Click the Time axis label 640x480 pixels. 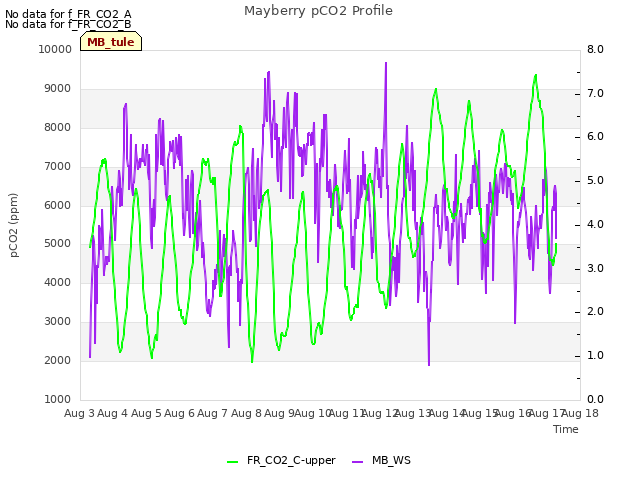[566, 429]
